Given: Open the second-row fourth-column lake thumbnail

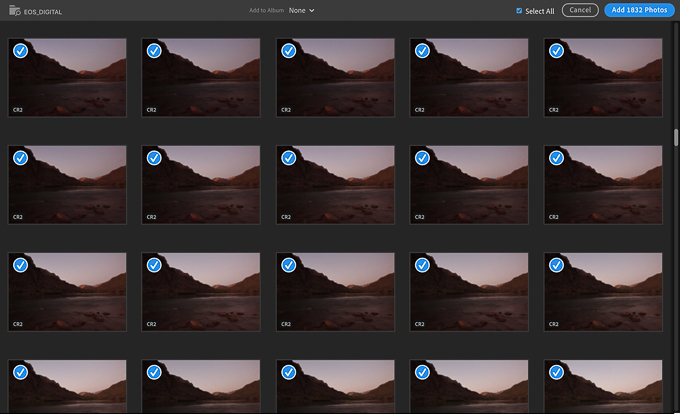Looking at the screenshot, I should coord(469,185).
